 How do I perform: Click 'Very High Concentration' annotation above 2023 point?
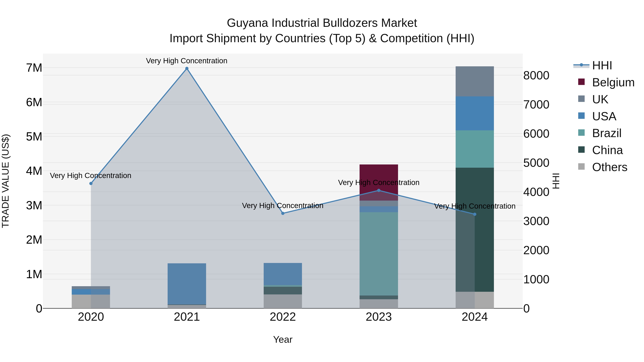pyautogui.click(x=379, y=183)
